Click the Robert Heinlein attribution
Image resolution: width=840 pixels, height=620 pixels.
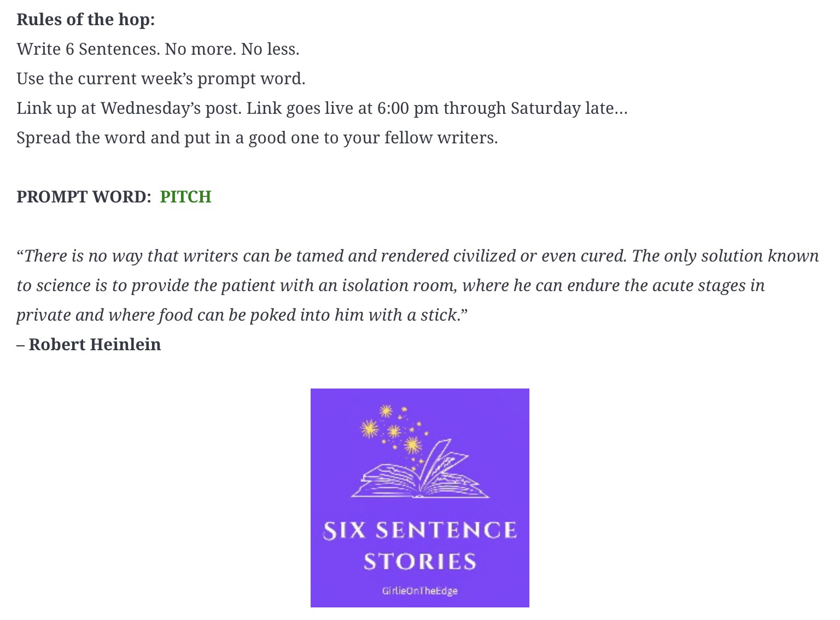click(x=95, y=345)
